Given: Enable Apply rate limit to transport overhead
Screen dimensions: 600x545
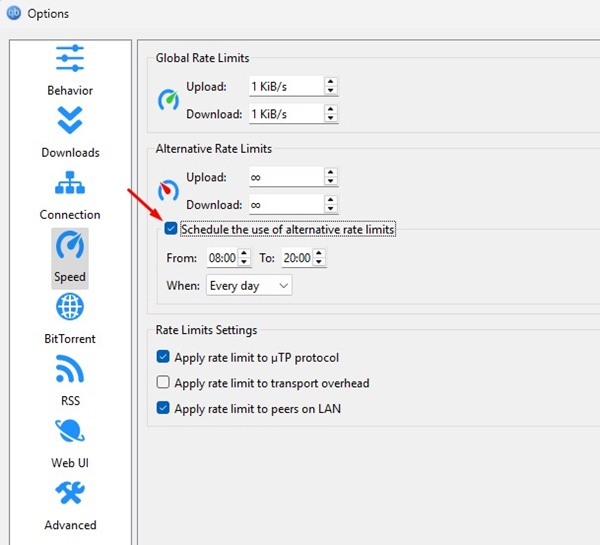Looking at the screenshot, I should (164, 383).
